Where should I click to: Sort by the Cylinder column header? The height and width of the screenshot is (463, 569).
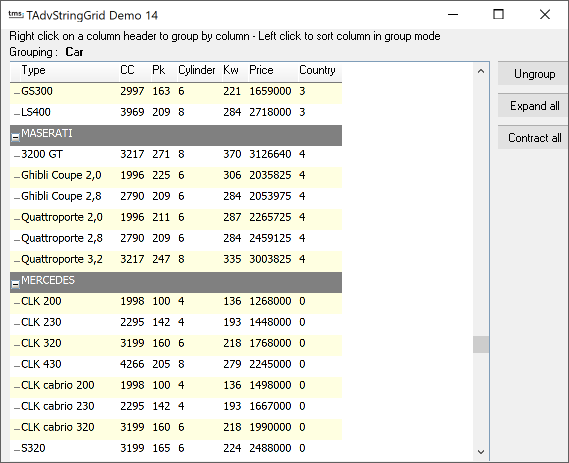click(200, 70)
